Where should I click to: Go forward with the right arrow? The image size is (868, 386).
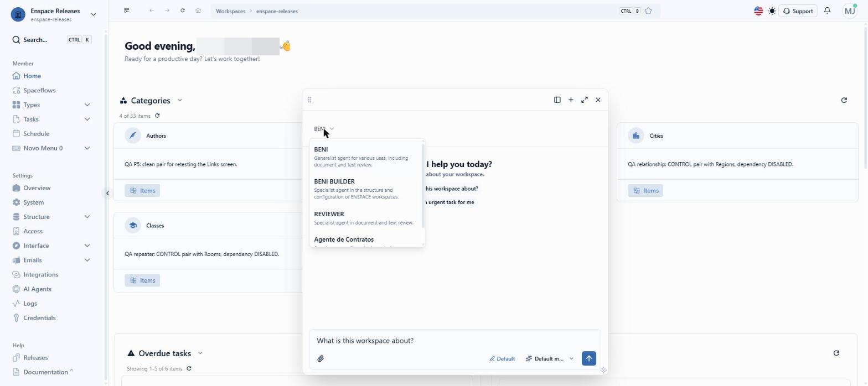pos(167,11)
